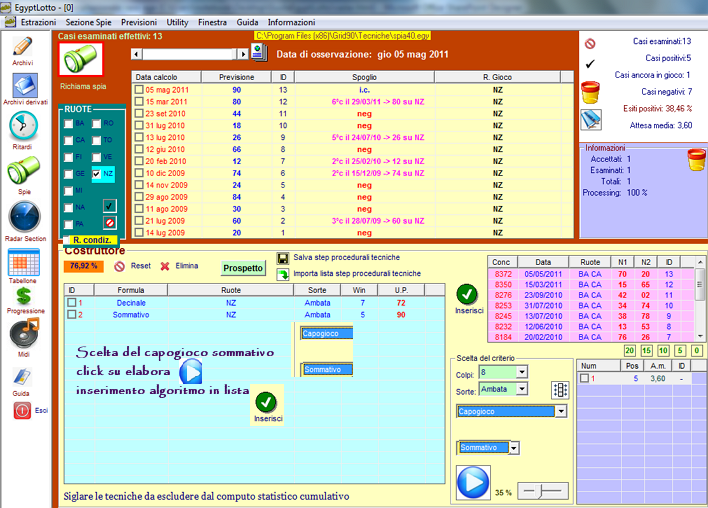The height and width of the screenshot is (508, 708).
Task: Open the Radar Section icon
Action: tap(23, 217)
